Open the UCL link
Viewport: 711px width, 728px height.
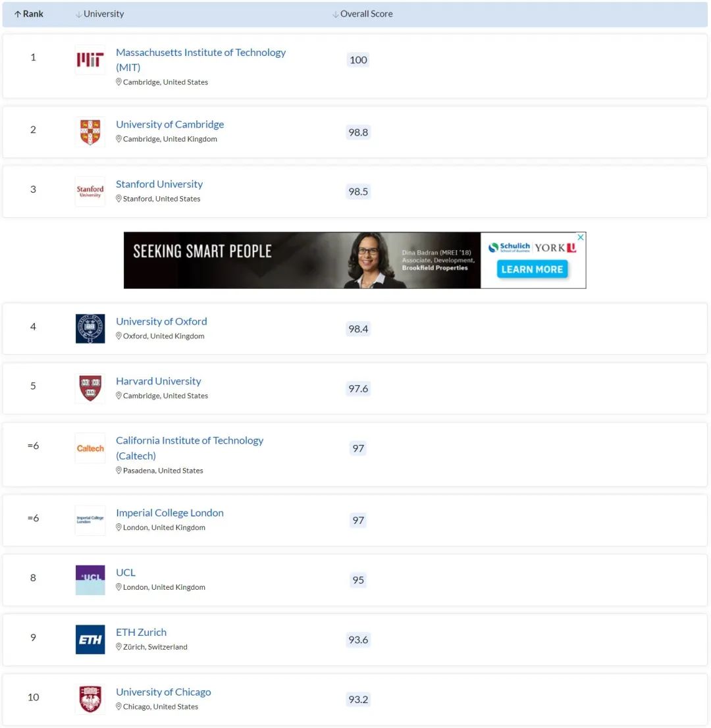coord(125,573)
